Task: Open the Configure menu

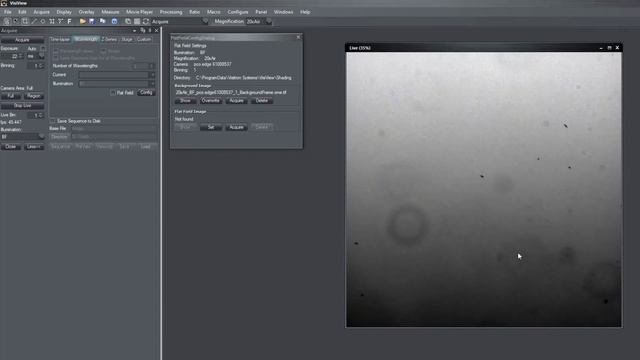Action: pyautogui.click(x=238, y=12)
